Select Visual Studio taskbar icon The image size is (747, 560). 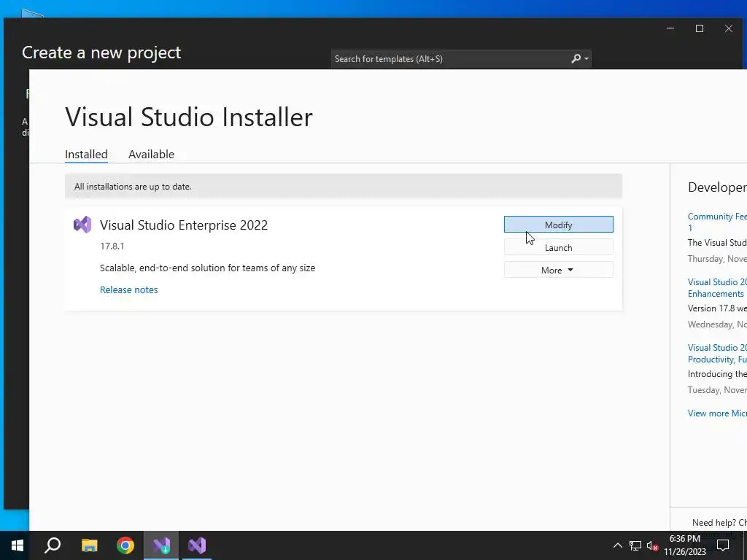coord(197,545)
